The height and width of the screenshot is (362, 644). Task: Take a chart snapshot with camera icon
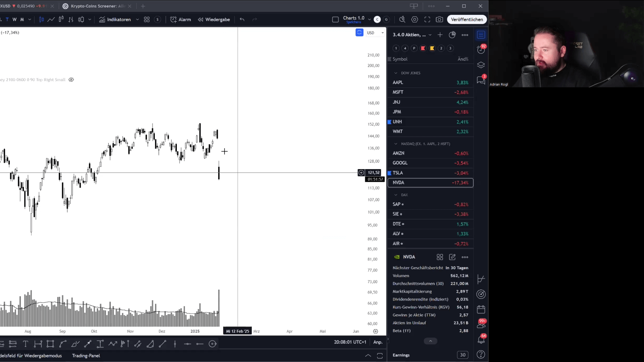pos(439,19)
